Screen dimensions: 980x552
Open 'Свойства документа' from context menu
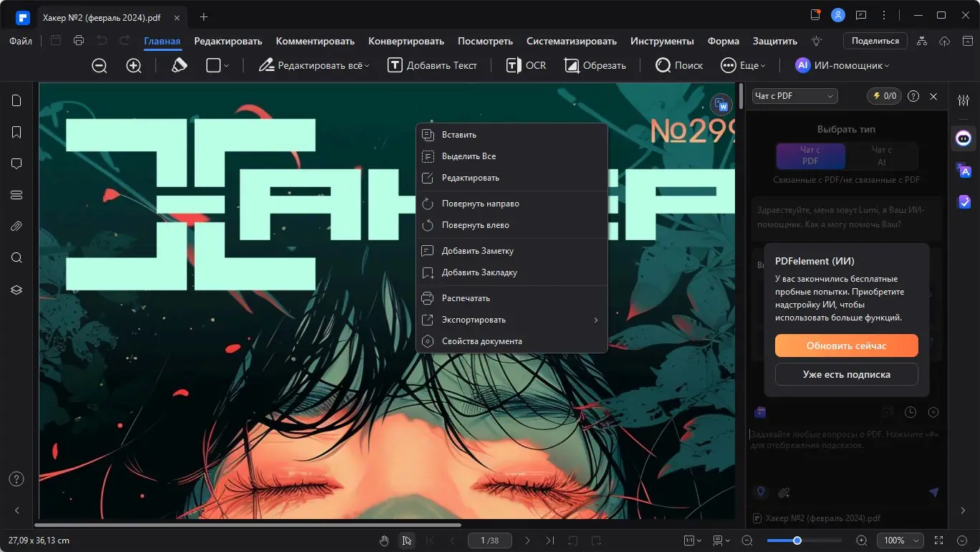tap(511, 341)
